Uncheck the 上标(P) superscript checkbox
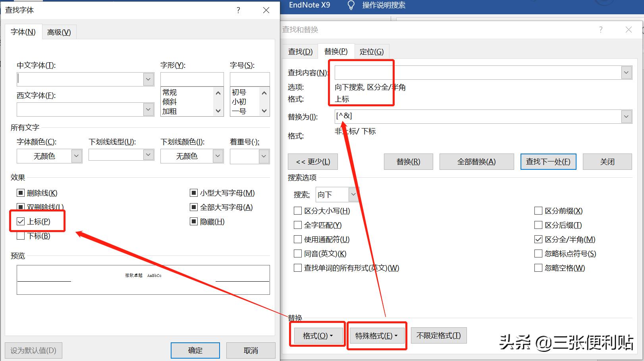This screenshot has height=361, width=644. click(x=21, y=221)
